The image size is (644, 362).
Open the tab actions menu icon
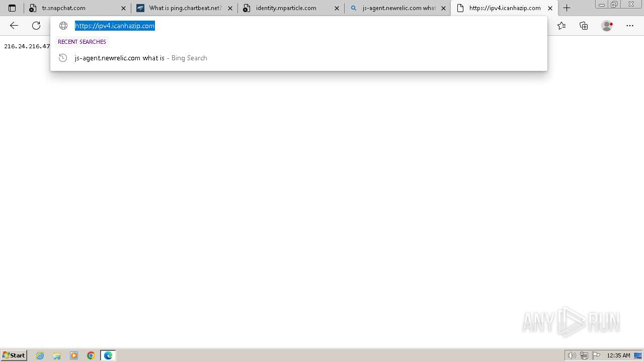(x=12, y=8)
